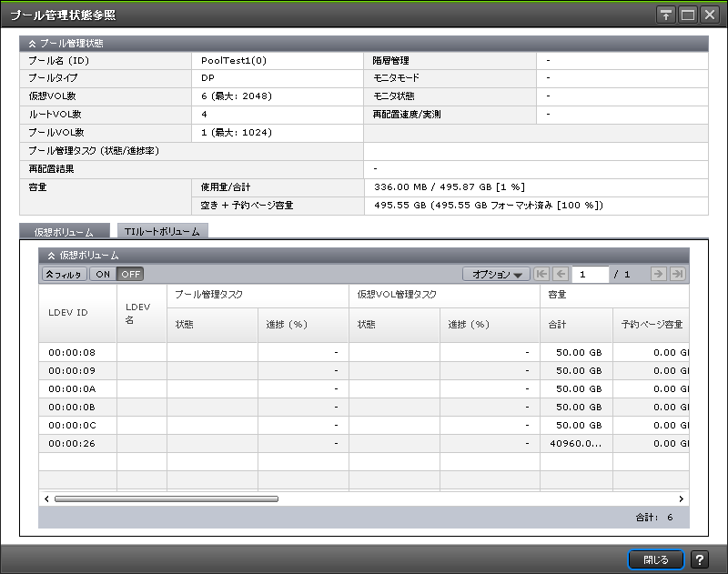The width and height of the screenshot is (728, 574).
Task: Go to the first page of results
Action: click(x=542, y=274)
